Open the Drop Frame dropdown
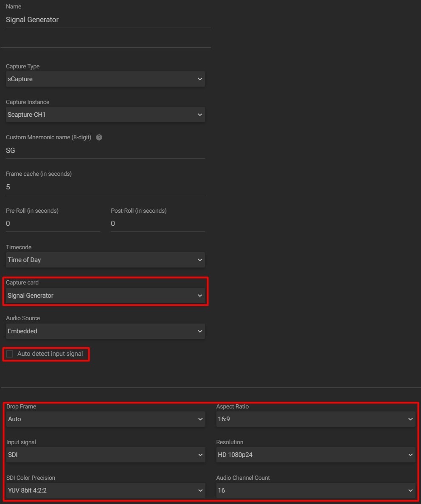Viewport: 421px width, 504px height. pyautogui.click(x=105, y=419)
